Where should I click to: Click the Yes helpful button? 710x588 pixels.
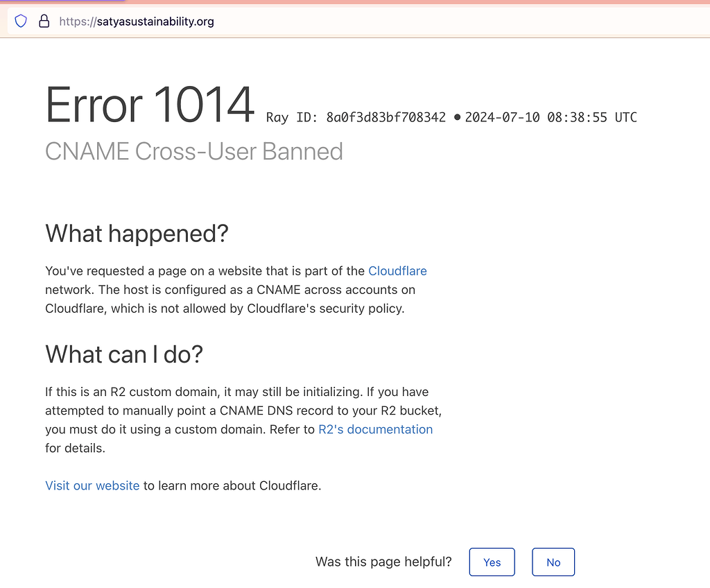pos(492,562)
